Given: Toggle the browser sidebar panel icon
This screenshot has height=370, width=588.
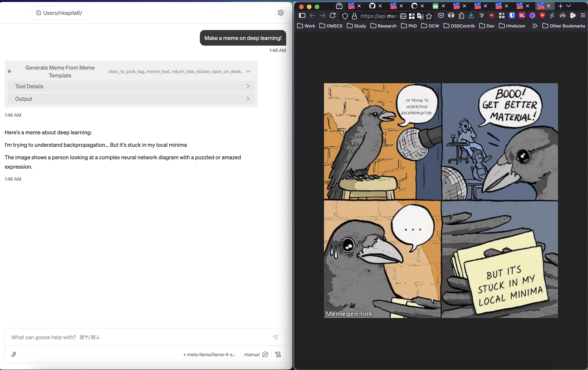Looking at the screenshot, I should (x=302, y=16).
